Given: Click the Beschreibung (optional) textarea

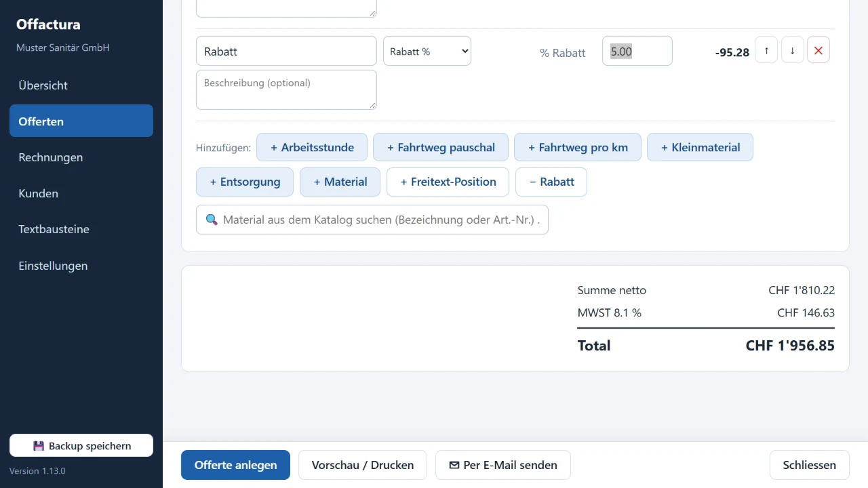Looking at the screenshot, I should click(286, 89).
